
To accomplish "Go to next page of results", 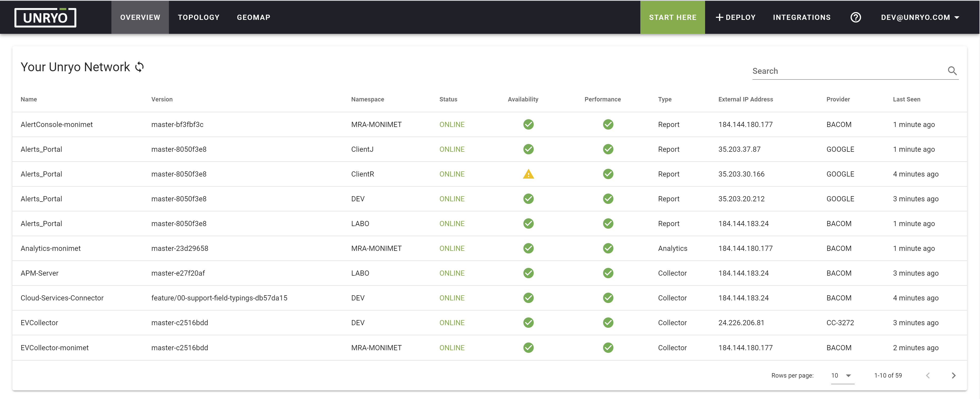I will pos(953,376).
